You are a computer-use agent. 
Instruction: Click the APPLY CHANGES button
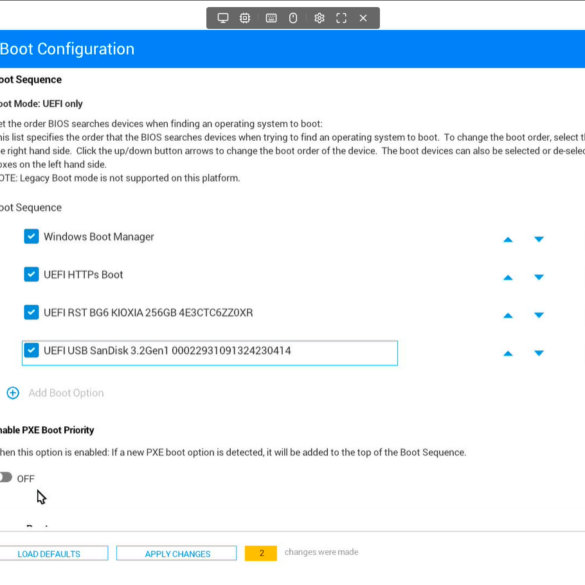pyautogui.click(x=176, y=553)
